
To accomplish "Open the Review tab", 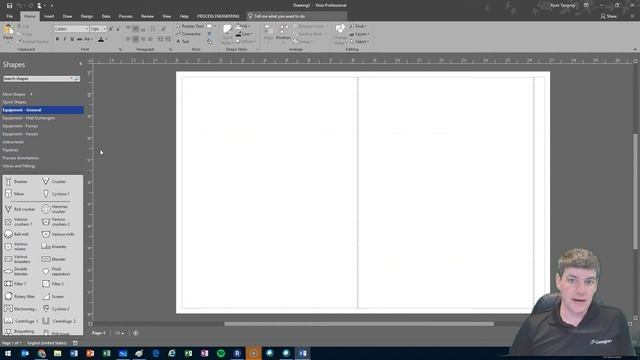I will coord(147,16).
